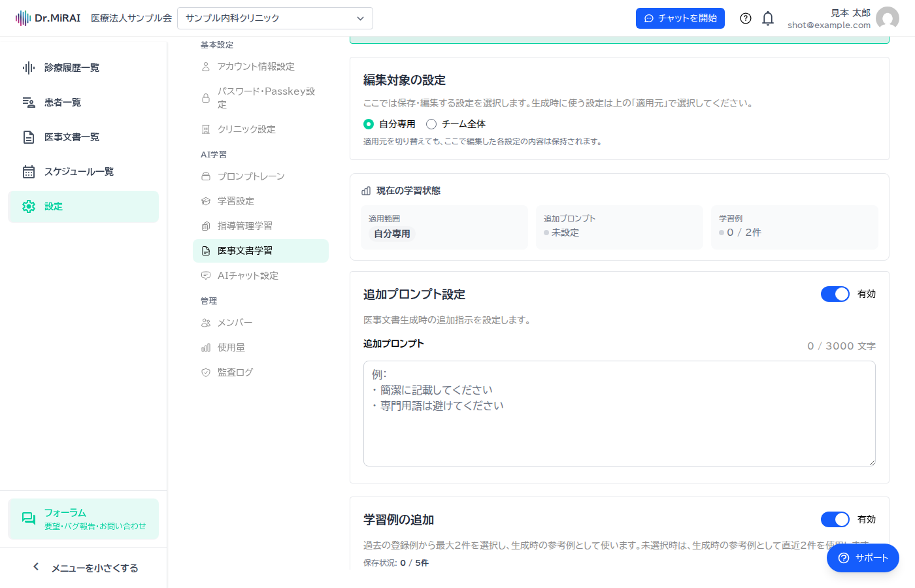Click the AIチャット設定 speech bubble icon
Viewport: 915px width, 588px height.
click(206, 276)
